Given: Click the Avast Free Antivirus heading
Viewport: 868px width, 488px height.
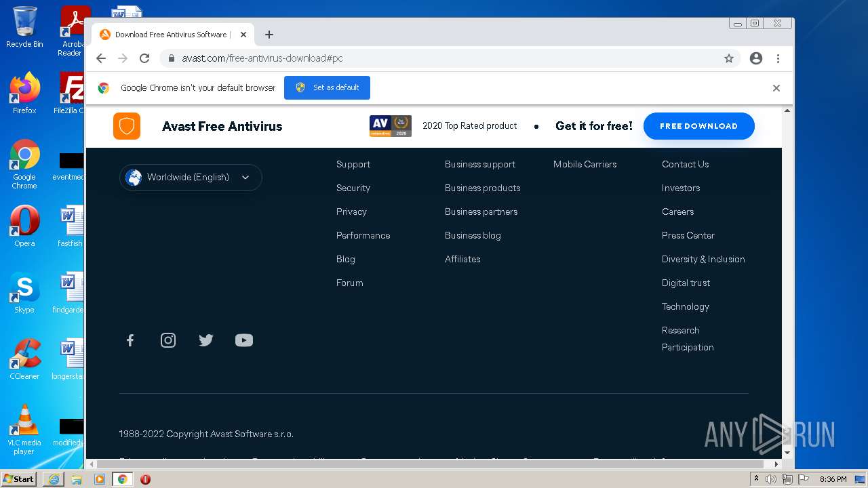Looking at the screenshot, I should [x=222, y=126].
